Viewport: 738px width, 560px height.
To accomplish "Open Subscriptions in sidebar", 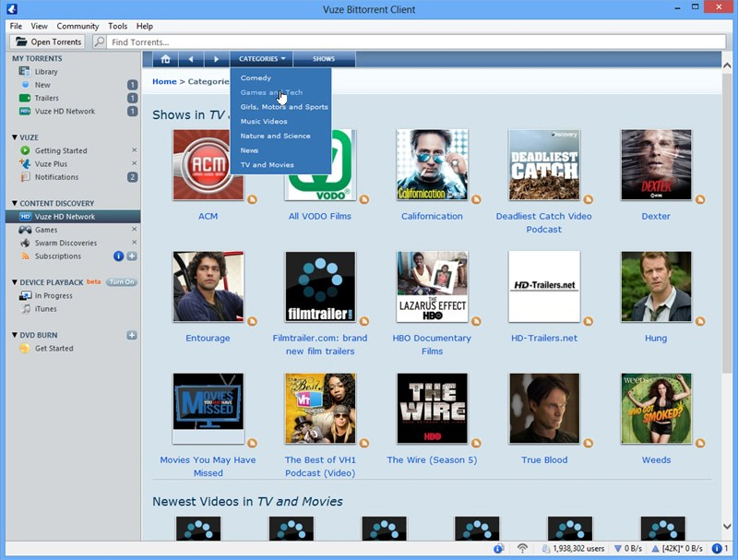I will 58,256.
